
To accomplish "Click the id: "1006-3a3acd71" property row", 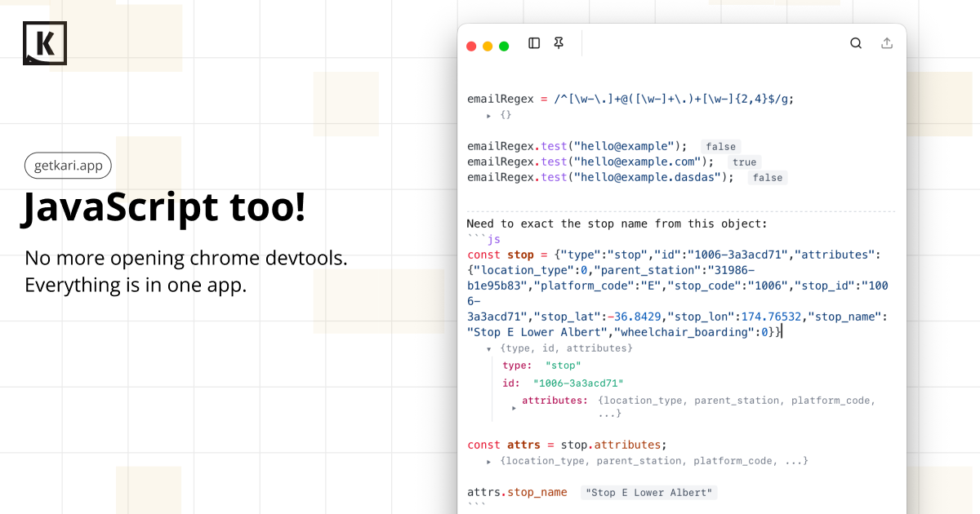I will [563, 383].
